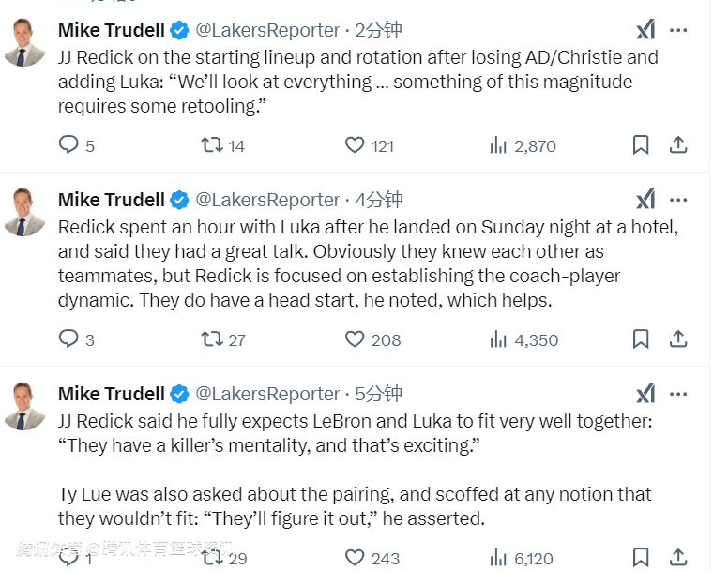Like the tweet with 208 likes
This screenshot has height=571, width=728.
(355, 338)
